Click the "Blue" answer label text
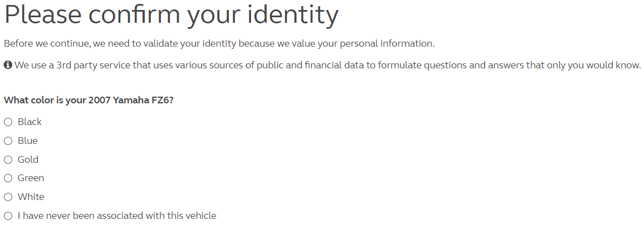644x225 pixels. pos(28,141)
